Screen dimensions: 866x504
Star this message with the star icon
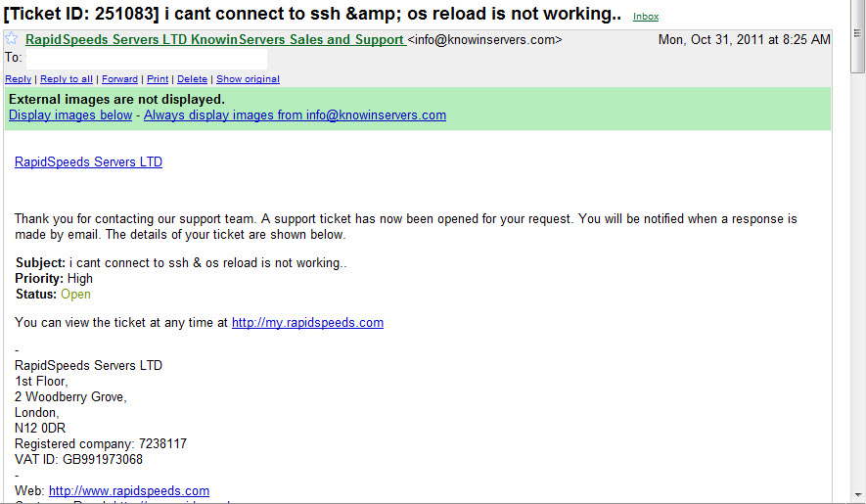[x=11, y=39]
